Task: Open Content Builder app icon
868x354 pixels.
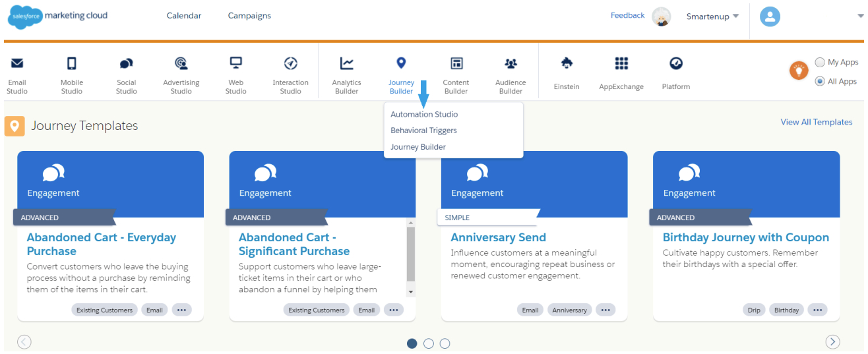Action: 456,63
